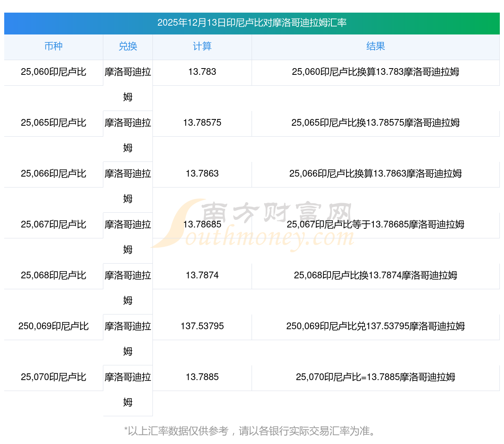Image resolution: width=504 pixels, height=444 pixels.
Task: Open result text 25,060印尼卢比换算13.783摩洛哥迪拉姆
Action: coord(375,72)
